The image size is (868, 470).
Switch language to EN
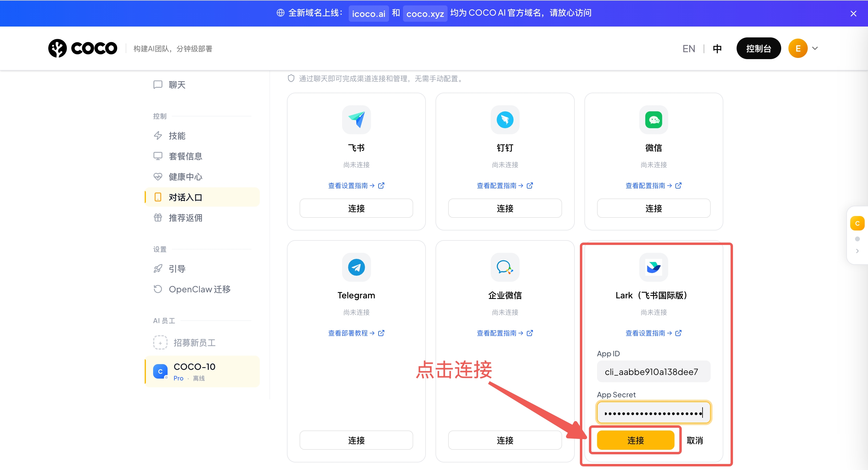(x=688, y=49)
